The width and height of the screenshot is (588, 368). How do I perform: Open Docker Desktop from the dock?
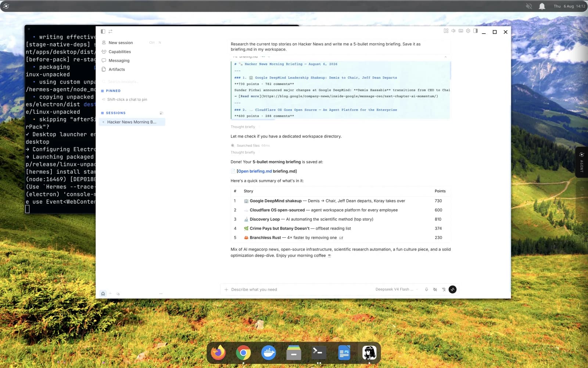pyautogui.click(x=269, y=353)
